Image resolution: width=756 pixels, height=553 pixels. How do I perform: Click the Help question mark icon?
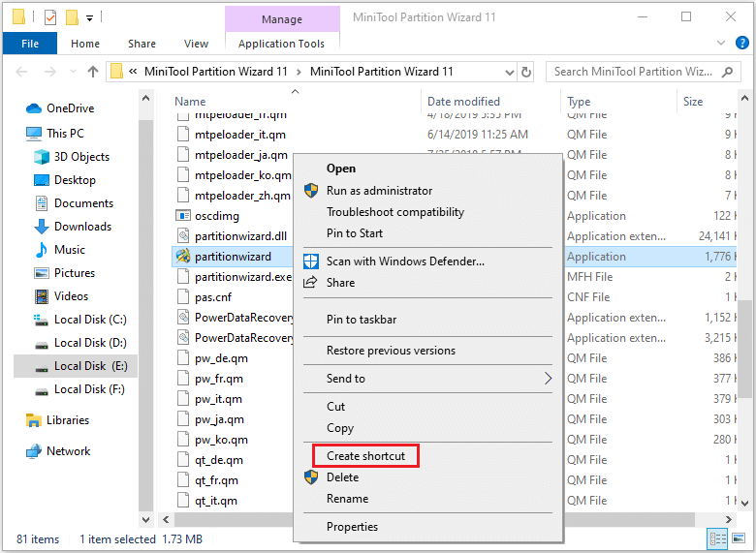pyautogui.click(x=742, y=43)
